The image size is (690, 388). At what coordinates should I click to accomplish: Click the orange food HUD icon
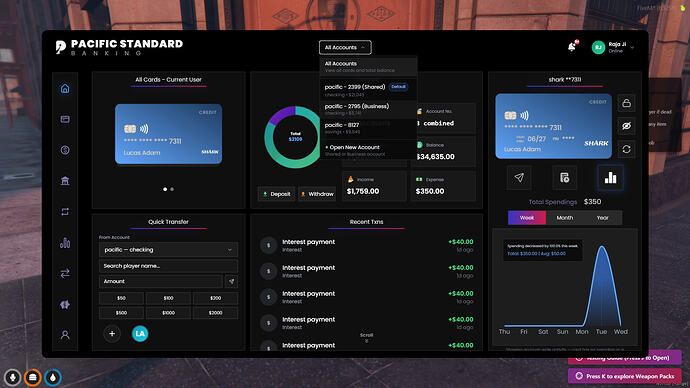33,377
